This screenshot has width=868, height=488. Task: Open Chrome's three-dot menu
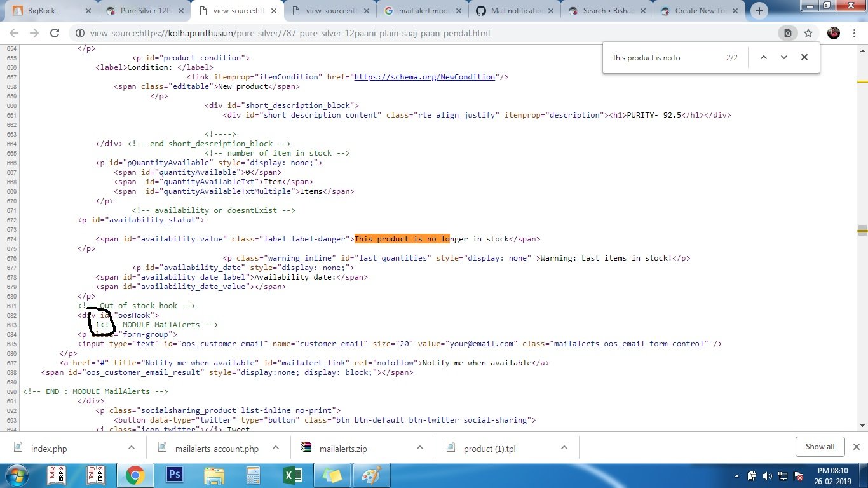(855, 33)
